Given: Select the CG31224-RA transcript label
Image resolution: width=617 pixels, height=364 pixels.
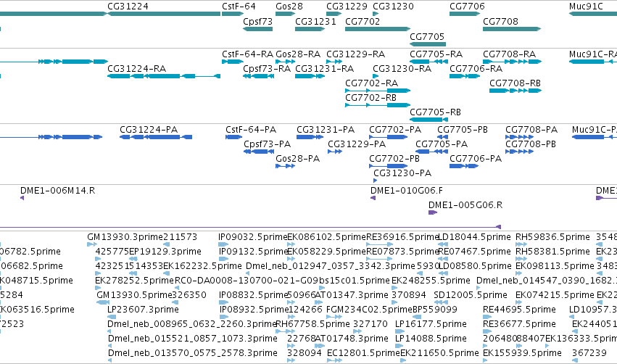Looking at the screenshot, I should pos(136,68).
